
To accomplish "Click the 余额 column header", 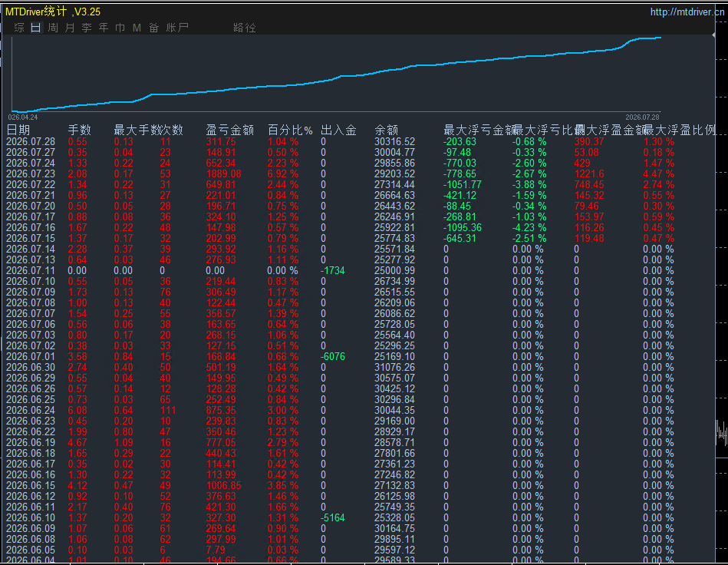I will [x=387, y=130].
